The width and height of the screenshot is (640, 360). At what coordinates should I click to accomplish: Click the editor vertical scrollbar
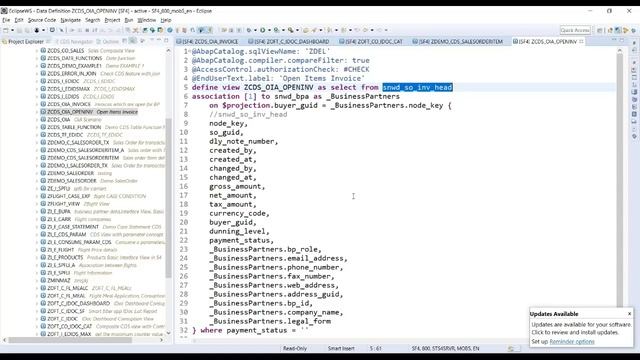[x=620, y=180]
